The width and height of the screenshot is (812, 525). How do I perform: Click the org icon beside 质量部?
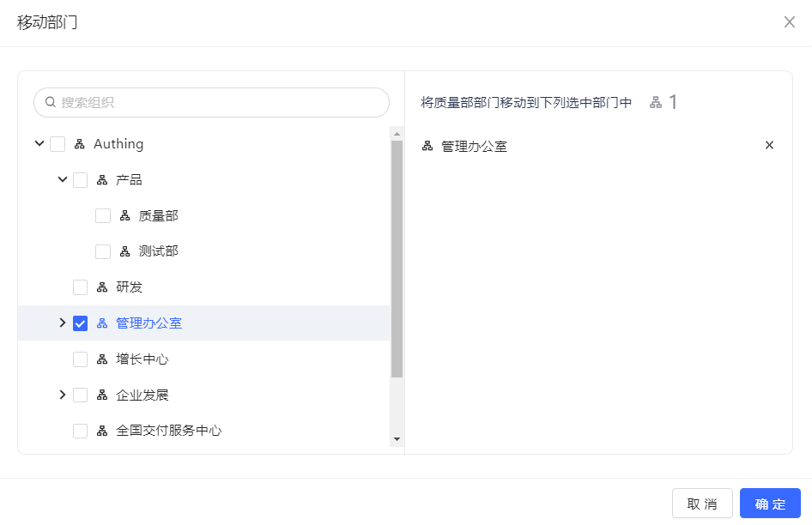(124, 215)
